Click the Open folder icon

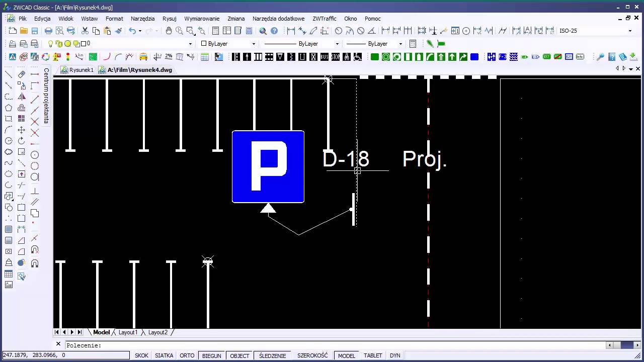tap(24, 31)
